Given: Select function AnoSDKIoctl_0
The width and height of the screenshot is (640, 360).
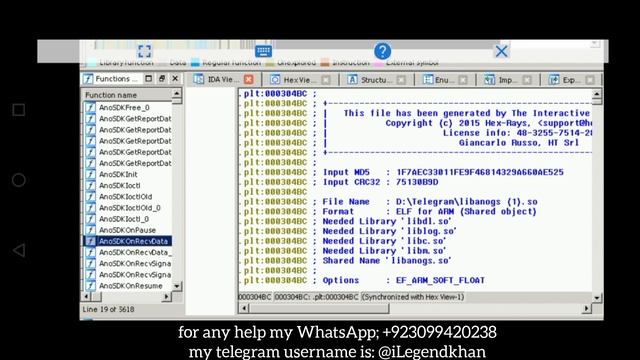Looking at the screenshot, I should [124, 219].
